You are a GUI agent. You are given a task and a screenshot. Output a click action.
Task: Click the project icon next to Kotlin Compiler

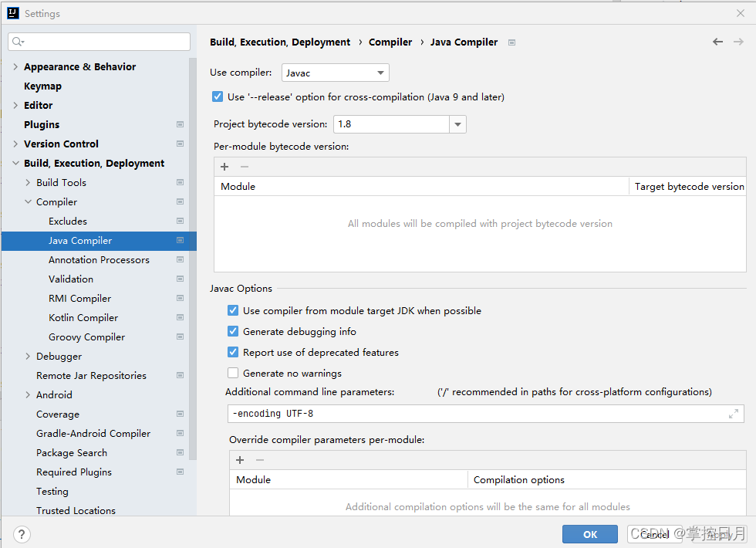(180, 317)
